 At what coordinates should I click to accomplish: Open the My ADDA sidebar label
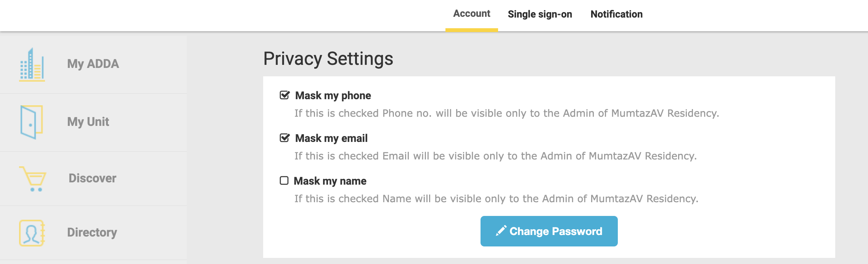(93, 64)
